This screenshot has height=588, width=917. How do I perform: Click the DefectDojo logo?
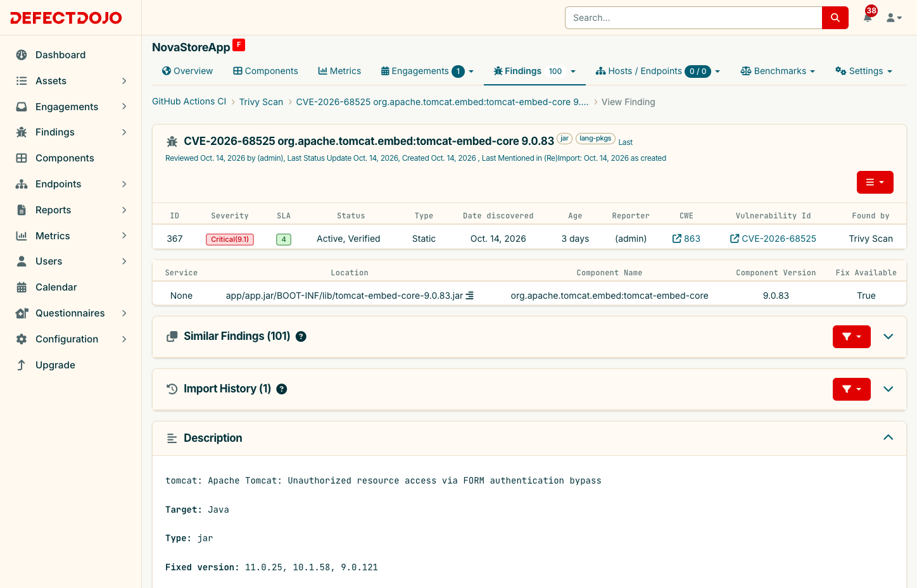[66, 18]
